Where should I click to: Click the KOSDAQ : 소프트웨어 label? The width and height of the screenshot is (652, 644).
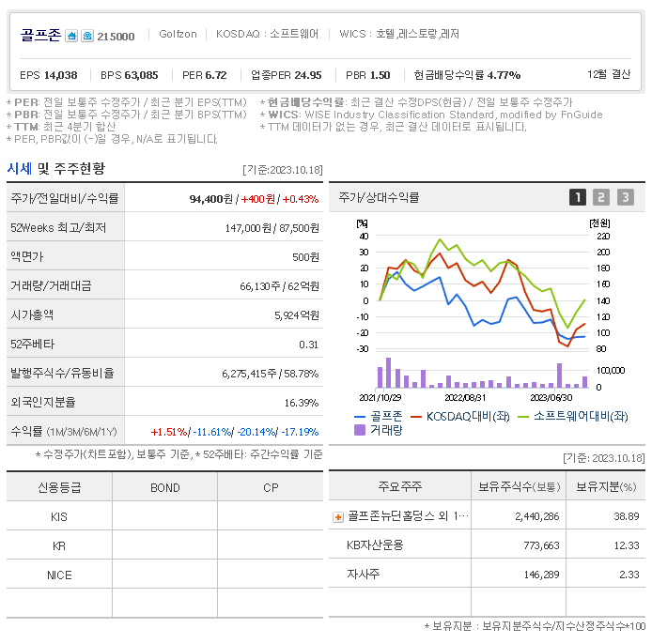(x=267, y=34)
